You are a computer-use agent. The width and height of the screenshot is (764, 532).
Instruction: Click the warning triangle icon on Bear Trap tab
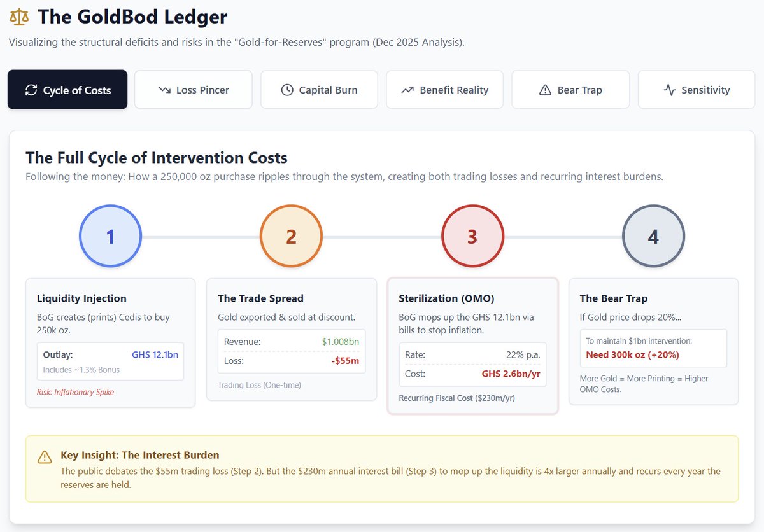click(545, 90)
